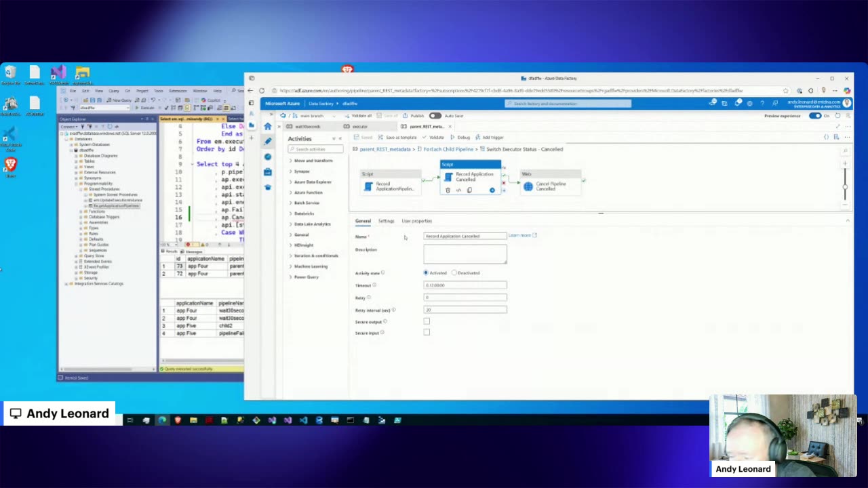Click the activity Name input field
Image resolution: width=868 pixels, height=488 pixels.
click(465, 236)
